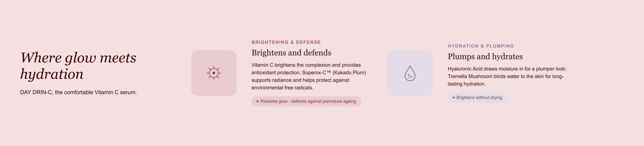
Task: Click the word hydration in the headline
Action: pyautogui.click(x=52, y=74)
